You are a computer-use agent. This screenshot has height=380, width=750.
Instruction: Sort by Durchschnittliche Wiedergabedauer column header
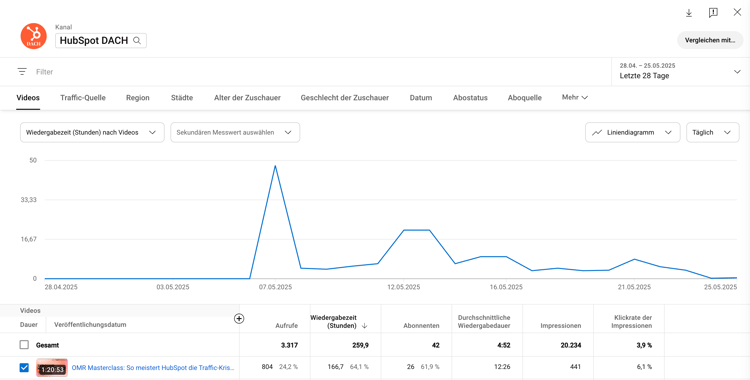pos(484,322)
